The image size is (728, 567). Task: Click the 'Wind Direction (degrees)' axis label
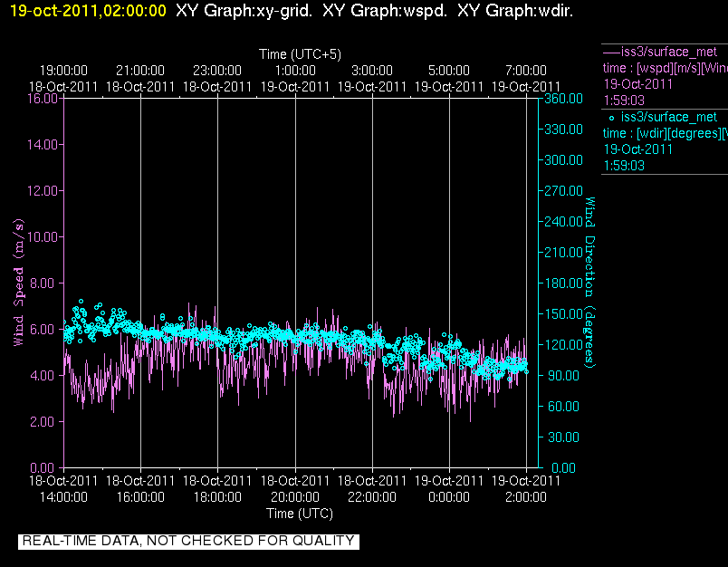coord(589,283)
